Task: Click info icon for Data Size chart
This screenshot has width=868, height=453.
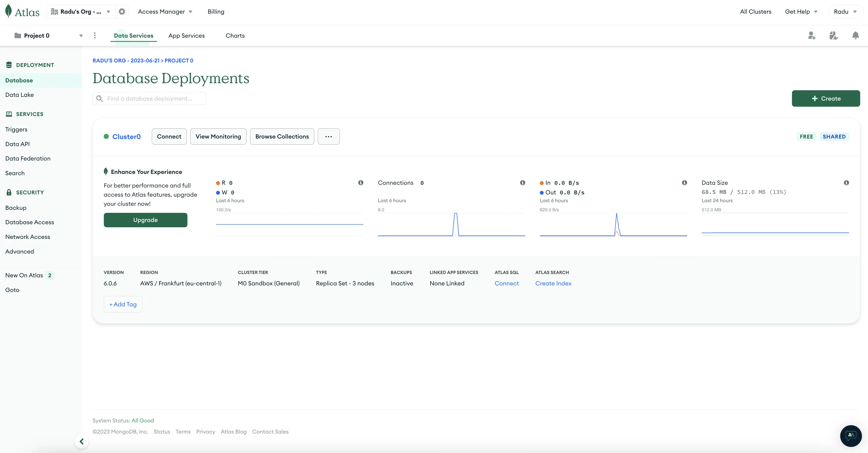Action: pos(846,183)
